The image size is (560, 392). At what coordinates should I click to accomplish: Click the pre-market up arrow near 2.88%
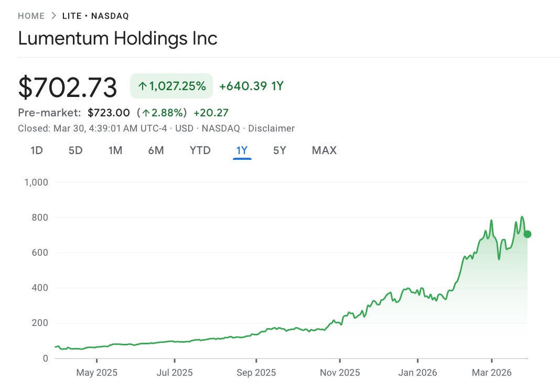coord(146,113)
